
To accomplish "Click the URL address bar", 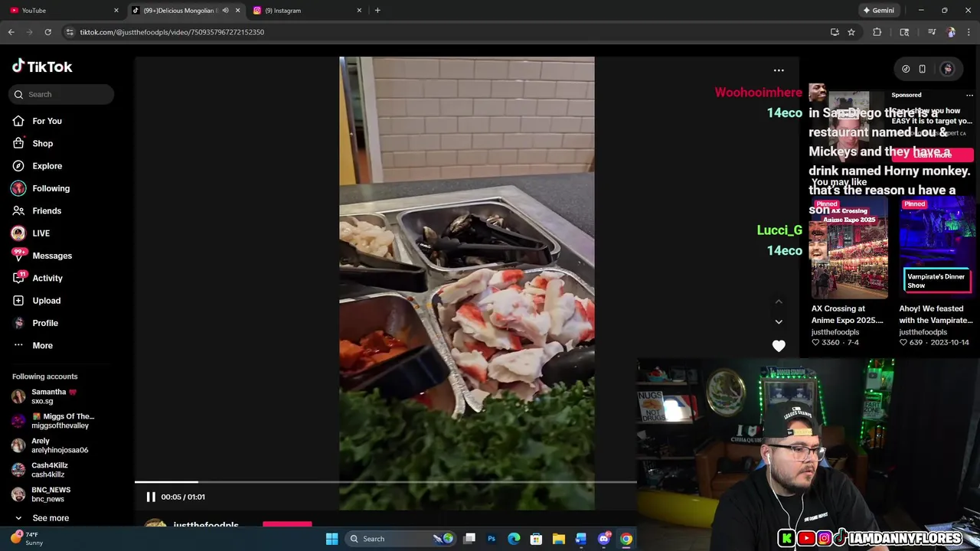I will click(x=444, y=32).
